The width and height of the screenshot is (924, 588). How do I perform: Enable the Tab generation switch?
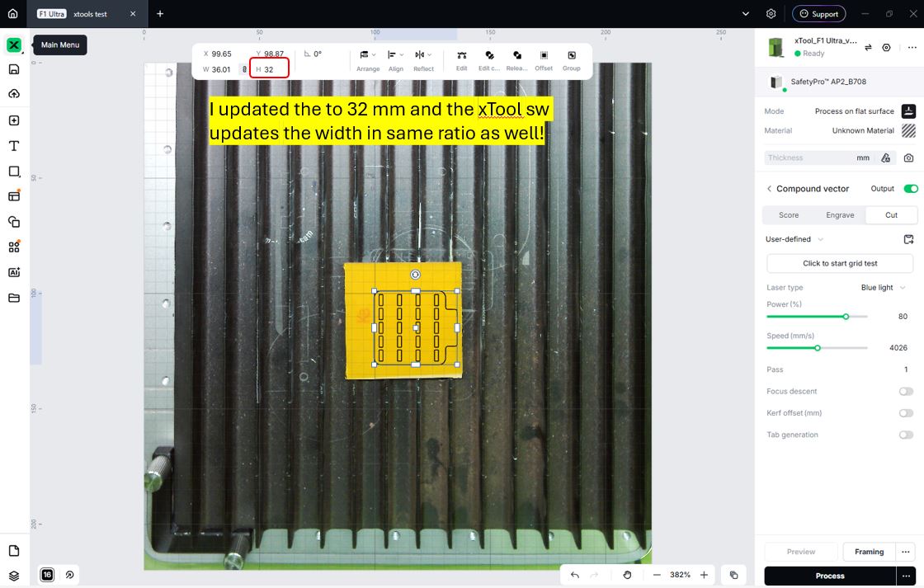(x=906, y=435)
